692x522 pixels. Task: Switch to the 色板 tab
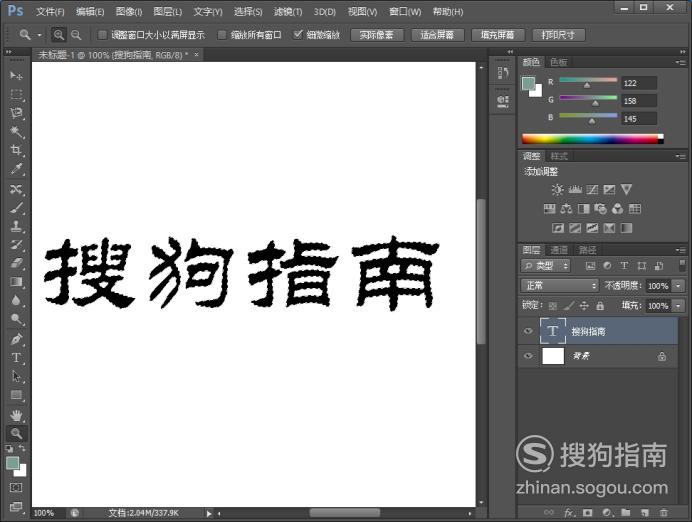click(x=559, y=62)
